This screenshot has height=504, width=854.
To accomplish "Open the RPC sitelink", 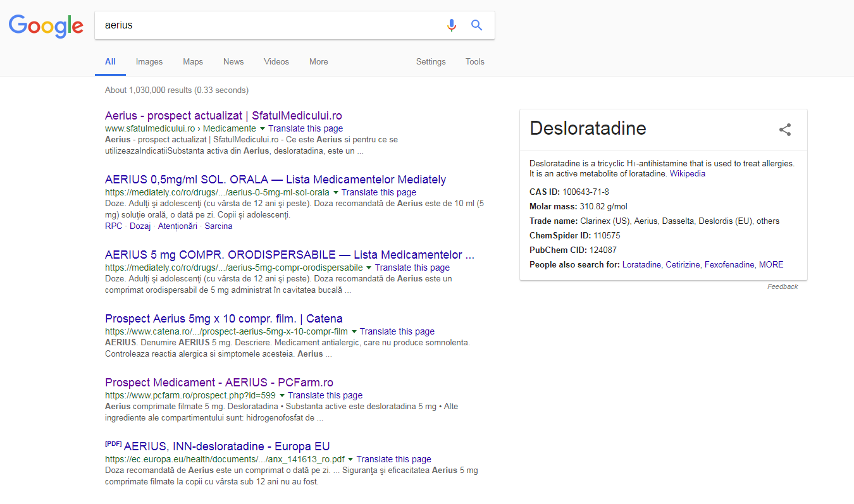I will [114, 226].
